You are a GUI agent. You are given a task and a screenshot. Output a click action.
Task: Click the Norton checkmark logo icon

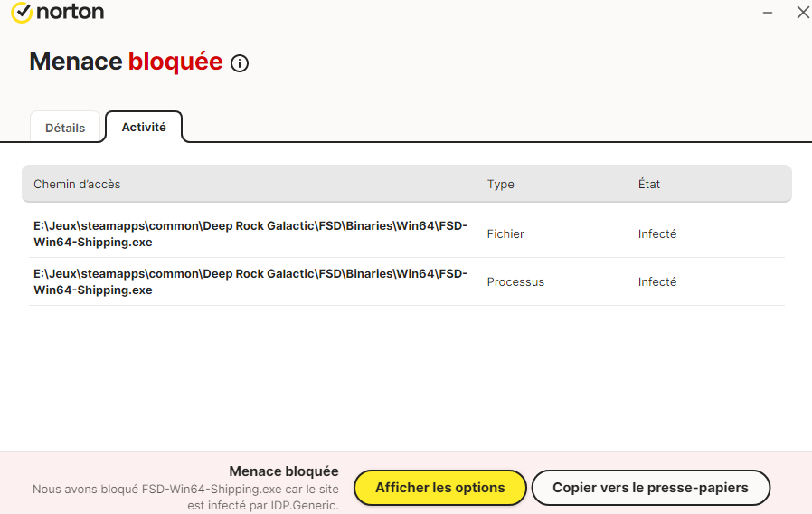(21, 13)
